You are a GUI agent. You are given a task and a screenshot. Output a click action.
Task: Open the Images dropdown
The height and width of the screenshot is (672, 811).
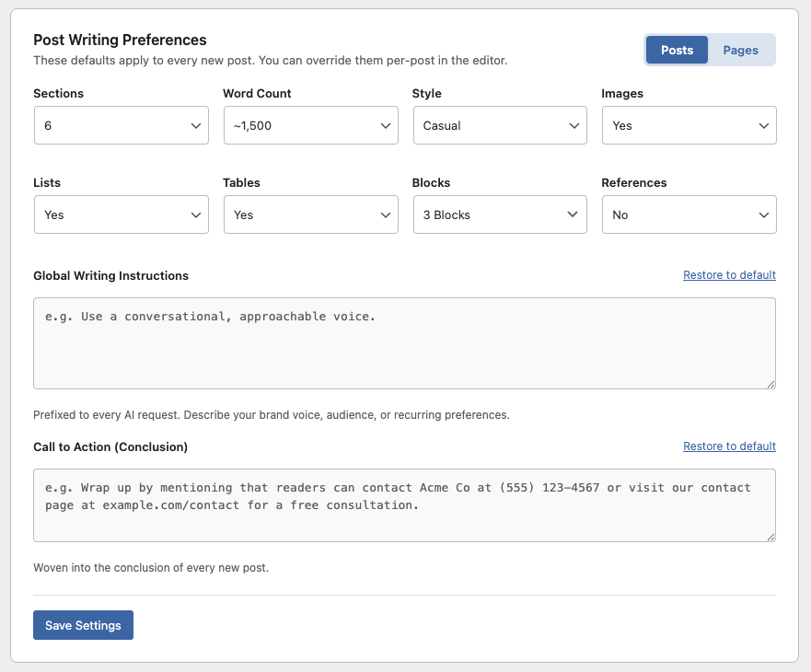click(689, 125)
